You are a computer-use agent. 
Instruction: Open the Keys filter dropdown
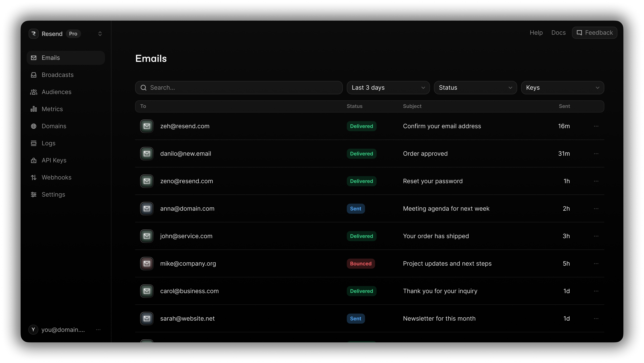point(562,87)
